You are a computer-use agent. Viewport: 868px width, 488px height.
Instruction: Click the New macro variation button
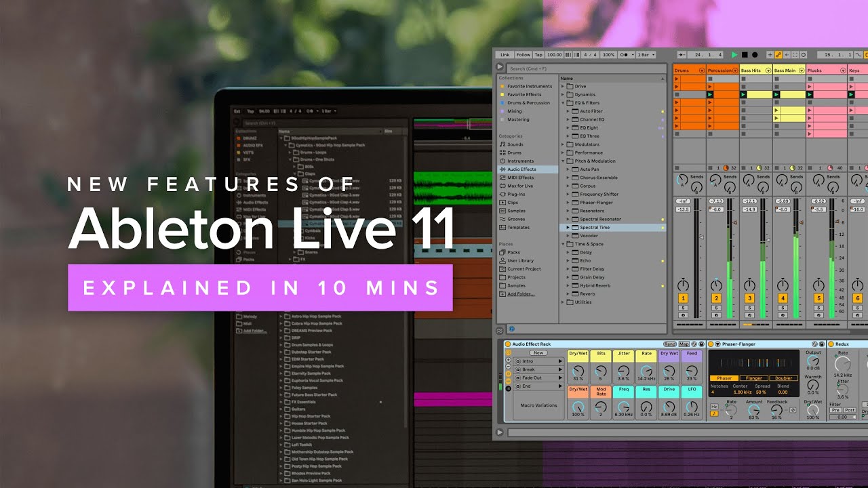(538, 353)
